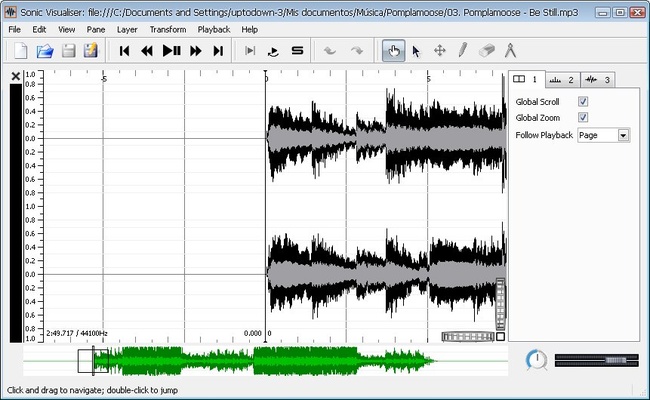Viewport: 650px width, 400px height.
Task: Click the overview visible-region box
Action: [x=93, y=361]
